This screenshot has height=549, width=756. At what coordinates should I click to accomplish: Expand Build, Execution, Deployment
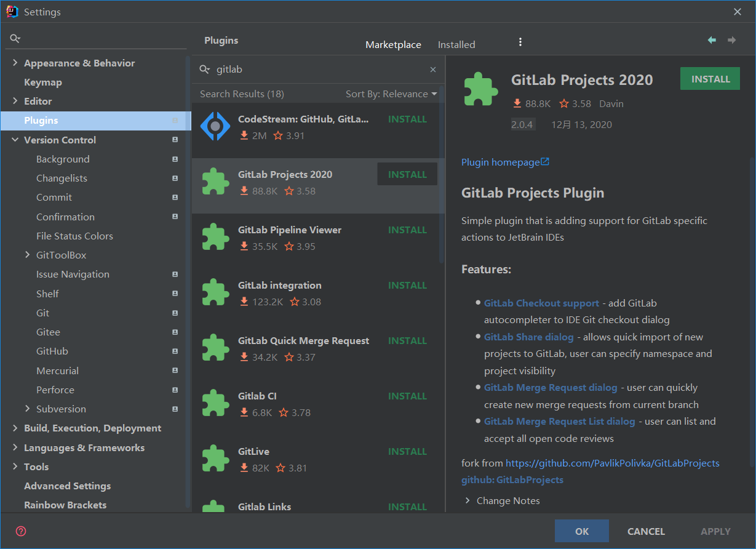tap(15, 428)
